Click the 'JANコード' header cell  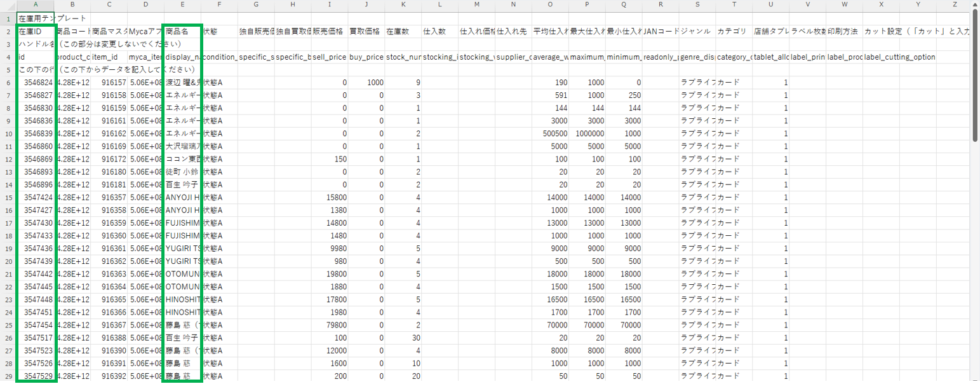click(x=661, y=31)
